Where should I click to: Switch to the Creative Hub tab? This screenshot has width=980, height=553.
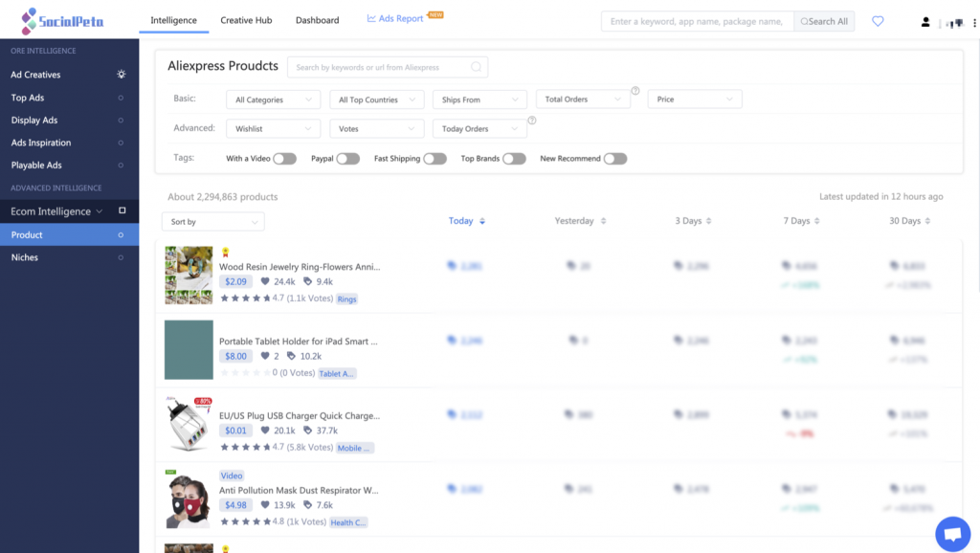(x=246, y=20)
